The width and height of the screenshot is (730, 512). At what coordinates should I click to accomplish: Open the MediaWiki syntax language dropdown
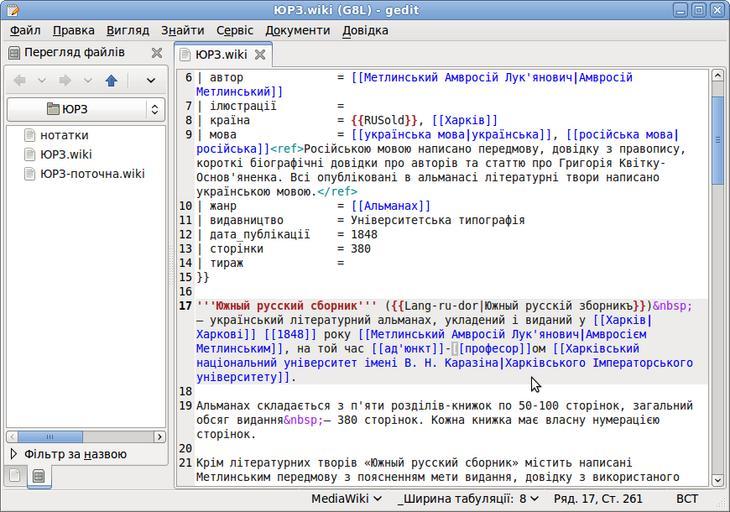click(x=347, y=498)
